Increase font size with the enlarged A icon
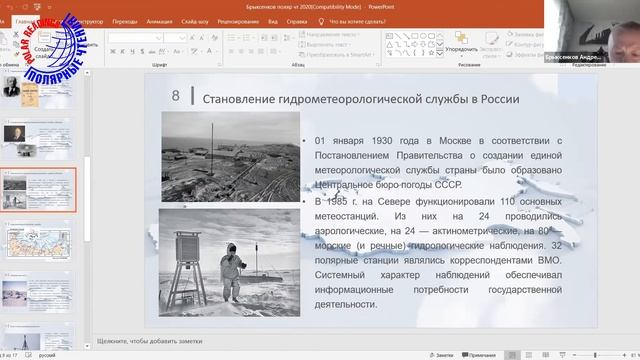The height and width of the screenshot is (360, 640). [x=192, y=38]
